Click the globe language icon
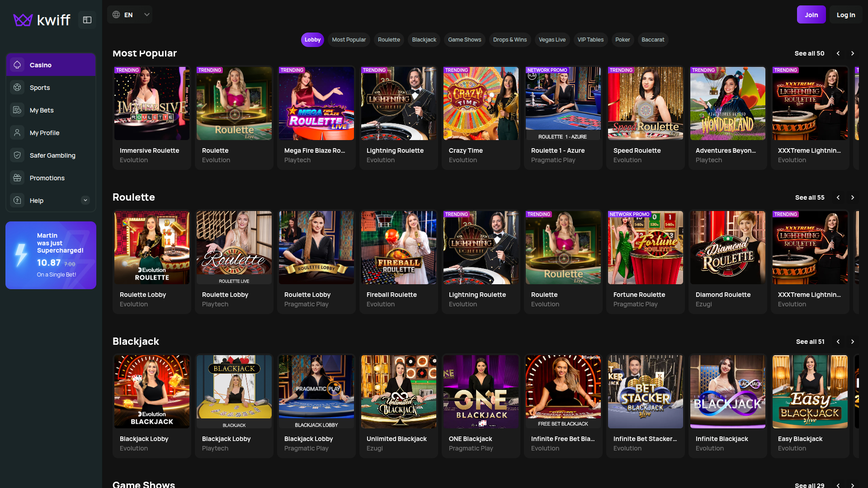The image size is (868, 488). 116,14
